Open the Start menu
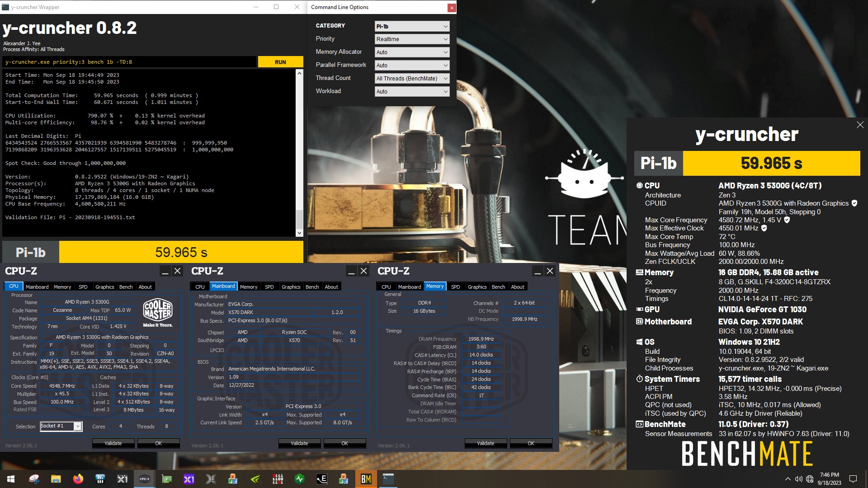 (11, 479)
